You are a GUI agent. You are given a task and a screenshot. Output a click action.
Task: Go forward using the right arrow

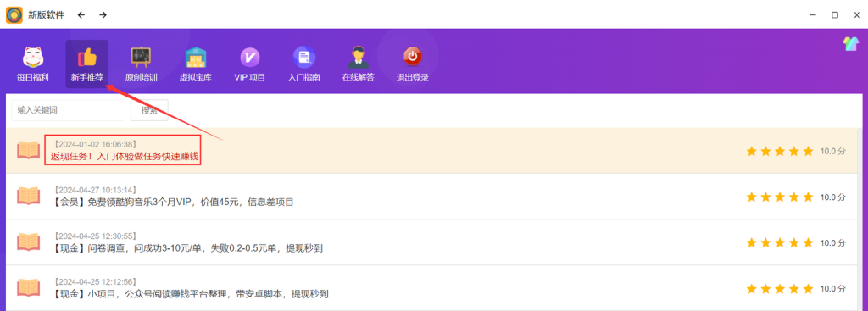point(103,15)
